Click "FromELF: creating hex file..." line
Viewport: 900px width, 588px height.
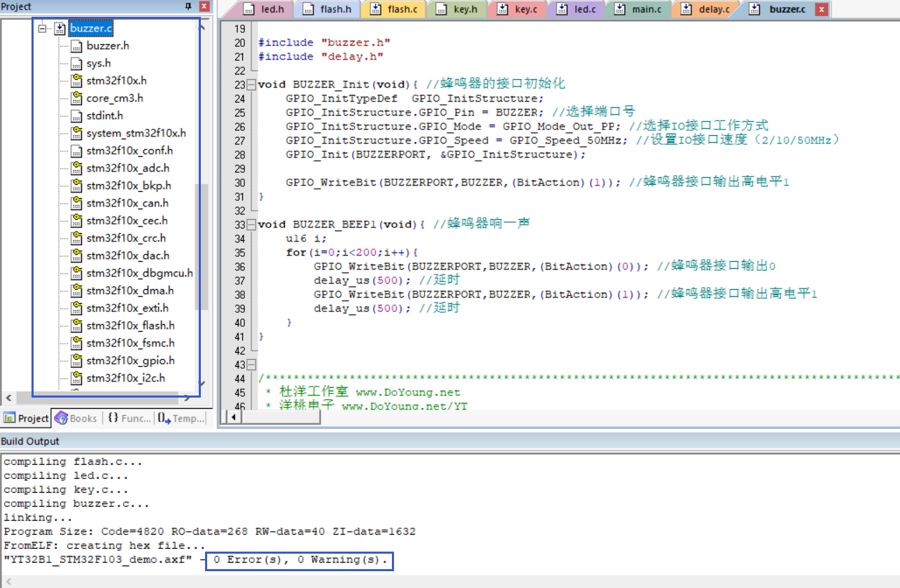click(x=105, y=546)
